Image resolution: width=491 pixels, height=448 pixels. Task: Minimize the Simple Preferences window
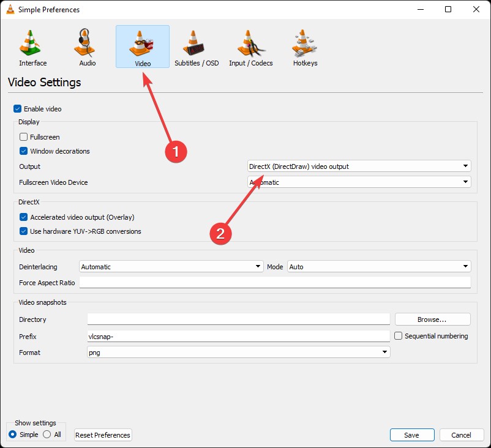click(421, 9)
